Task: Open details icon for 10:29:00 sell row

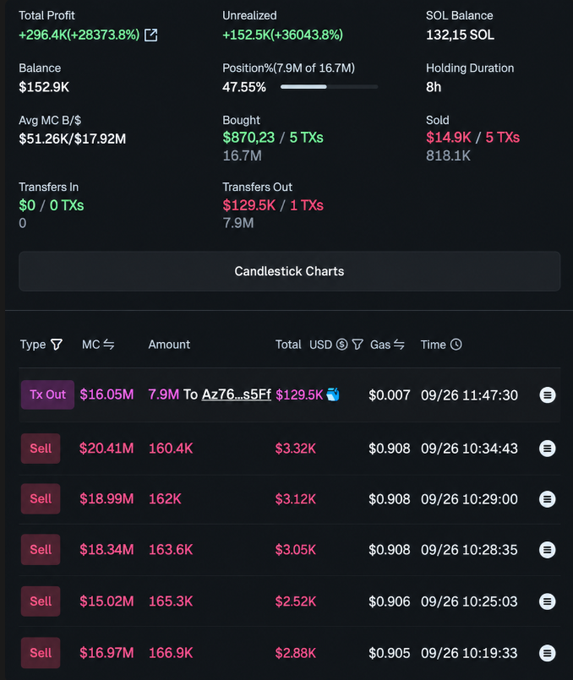Action: tap(547, 499)
